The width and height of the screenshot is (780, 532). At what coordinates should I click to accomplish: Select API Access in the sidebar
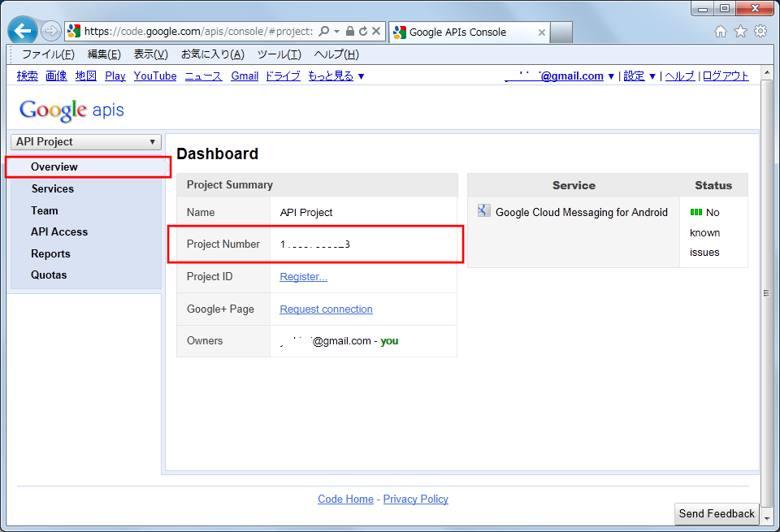pyautogui.click(x=58, y=231)
